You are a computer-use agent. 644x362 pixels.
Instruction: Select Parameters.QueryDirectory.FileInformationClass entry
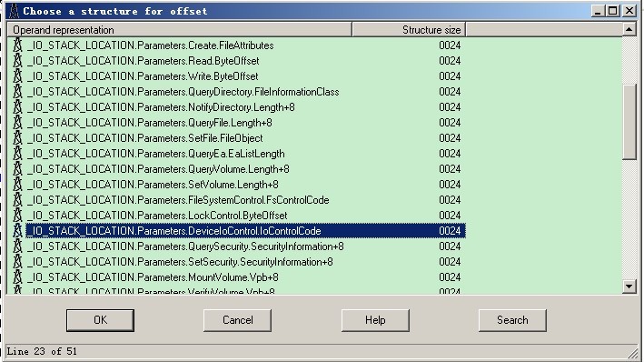183,92
